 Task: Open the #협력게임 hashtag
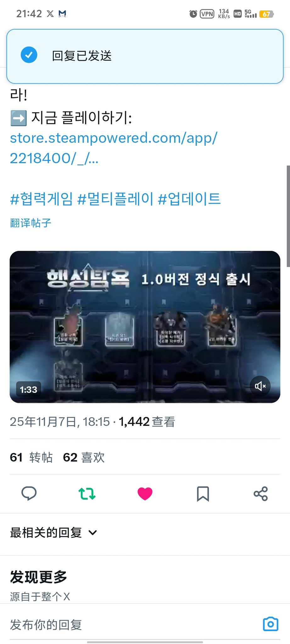[x=41, y=199]
